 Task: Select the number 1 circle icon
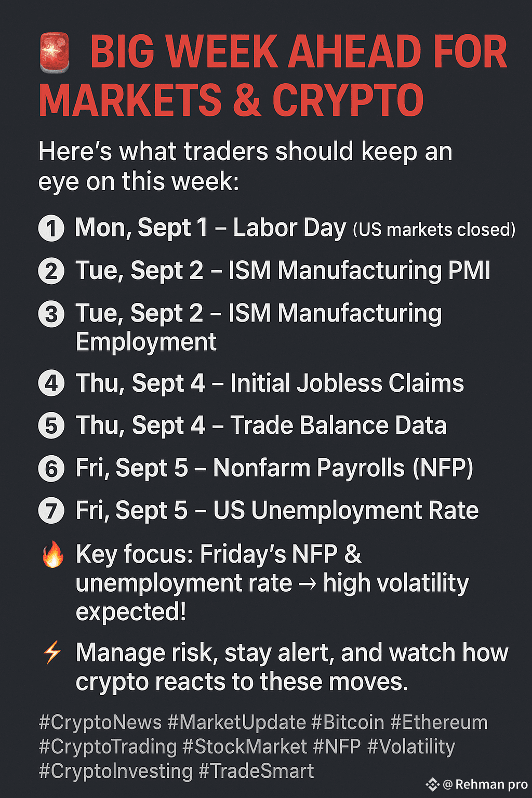point(51,229)
